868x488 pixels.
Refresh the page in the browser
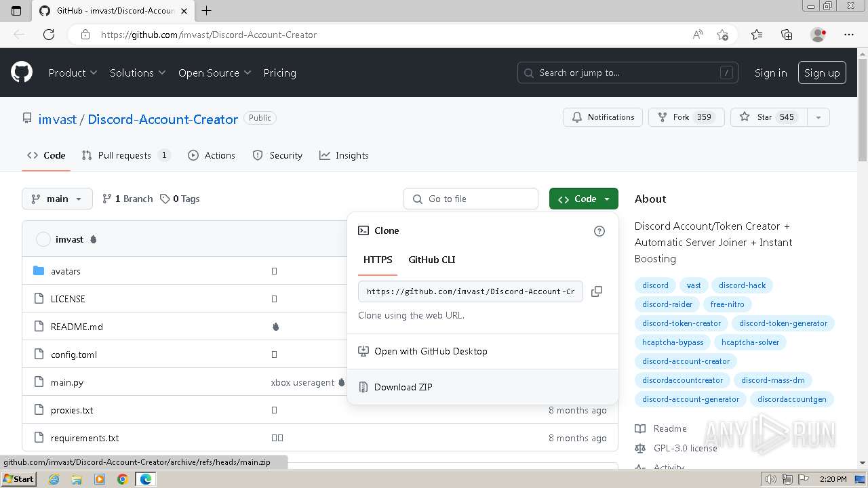(x=49, y=35)
